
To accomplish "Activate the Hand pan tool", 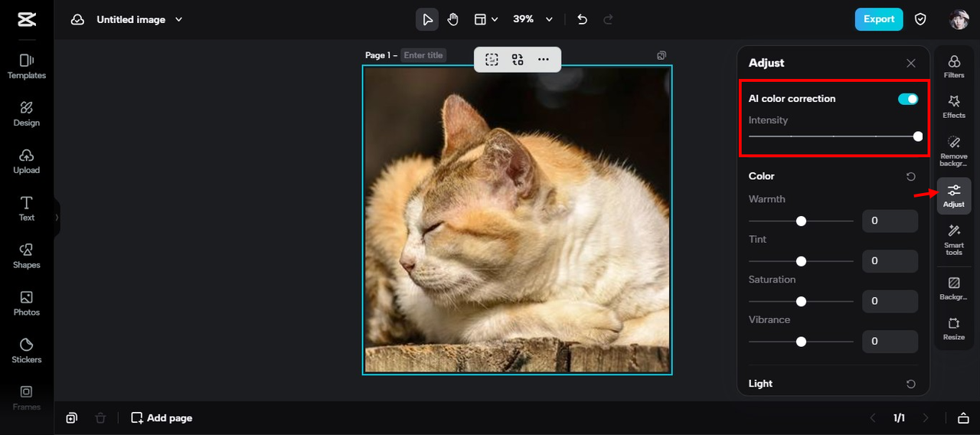I will (x=453, y=19).
